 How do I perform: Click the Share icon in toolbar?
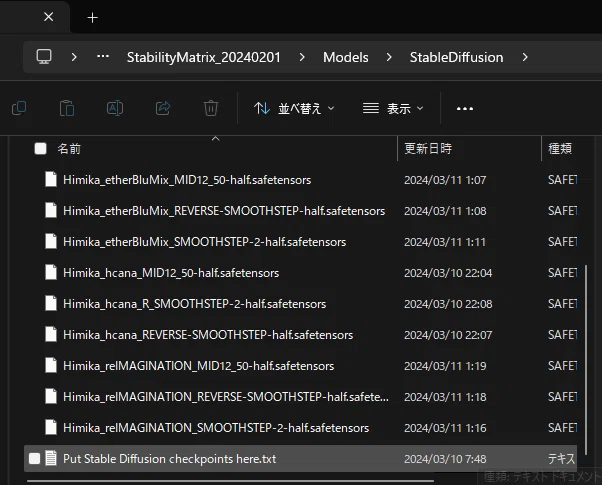click(x=163, y=108)
